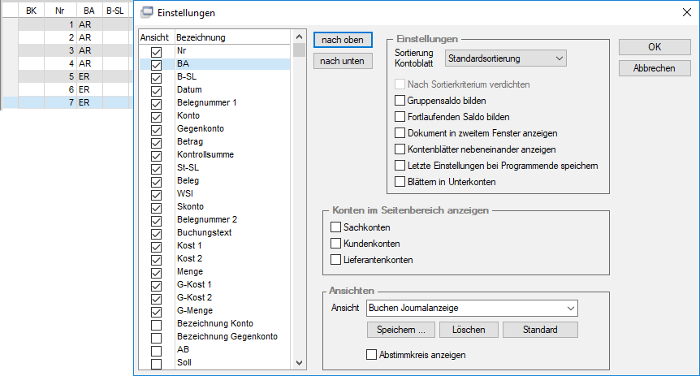Uncheck the Datum column checkbox
The image size is (700, 376).
click(x=156, y=91)
